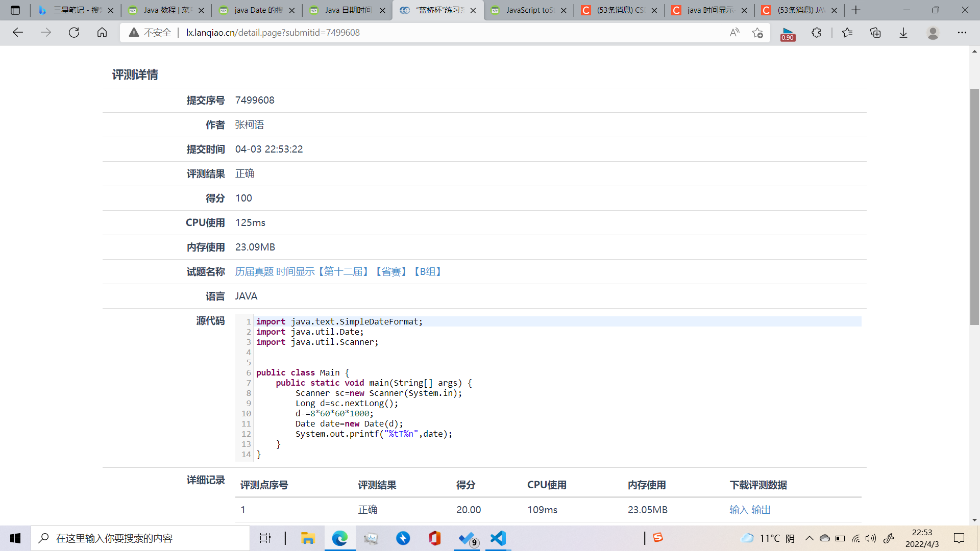This screenshot has width=980, height=551.
Task: Open the Edge settings ellipsis menu
Action: coord(962,33)
